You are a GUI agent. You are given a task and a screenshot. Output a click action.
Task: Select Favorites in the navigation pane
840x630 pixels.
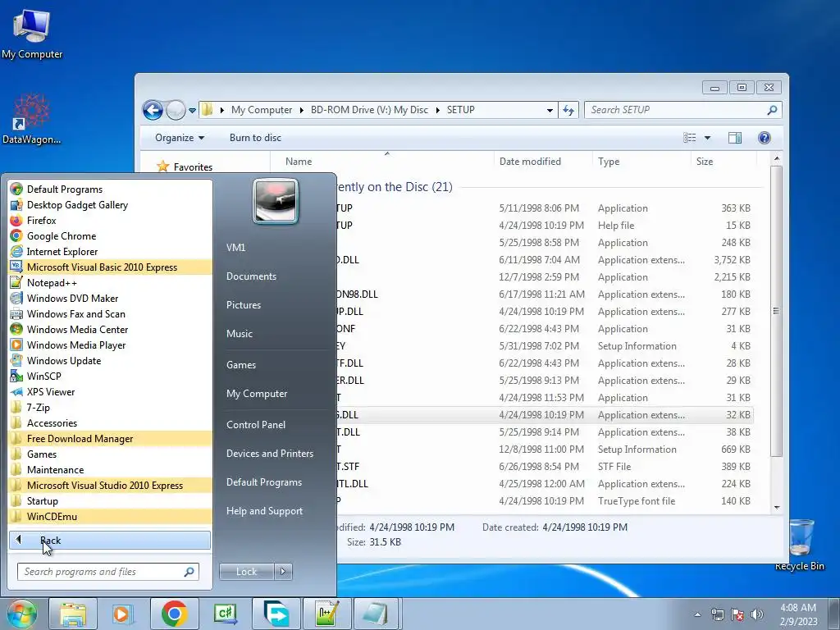(185, 167)
